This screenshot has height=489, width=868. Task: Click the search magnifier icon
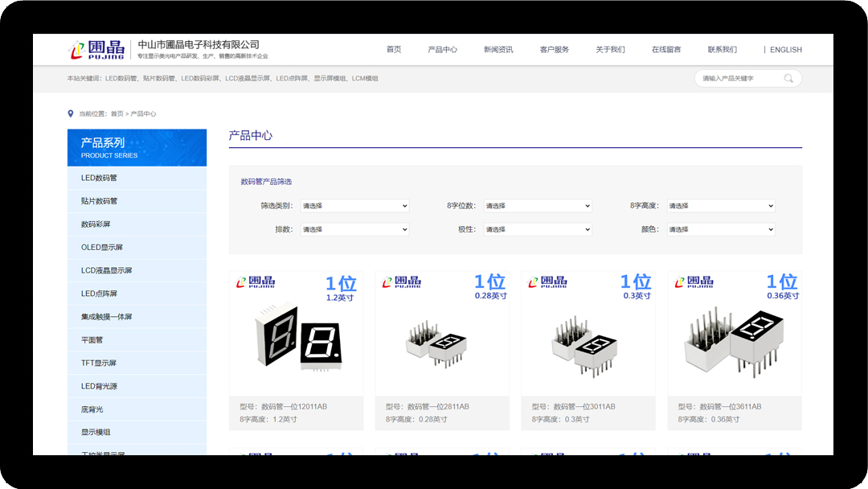(788, 79)
